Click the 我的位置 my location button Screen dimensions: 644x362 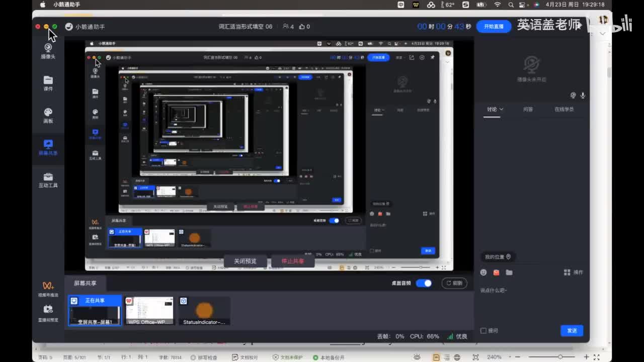(x=498, y=257)
